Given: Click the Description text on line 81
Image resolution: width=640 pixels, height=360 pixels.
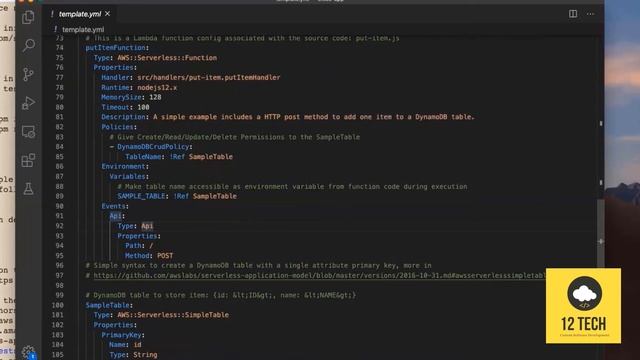Looking at the screenshot, I should 314,117.
